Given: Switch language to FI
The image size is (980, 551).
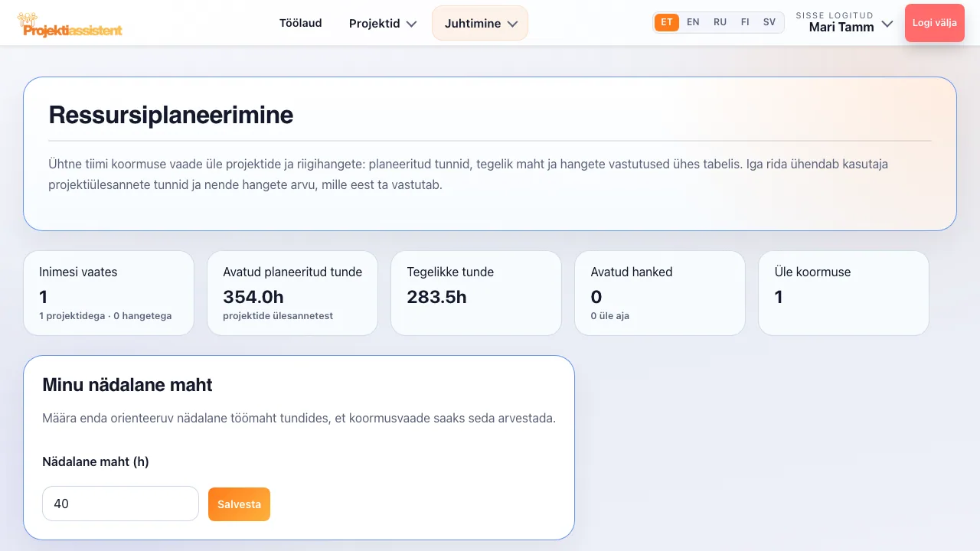Looking at the screenshot, I should tap(745, 22).
